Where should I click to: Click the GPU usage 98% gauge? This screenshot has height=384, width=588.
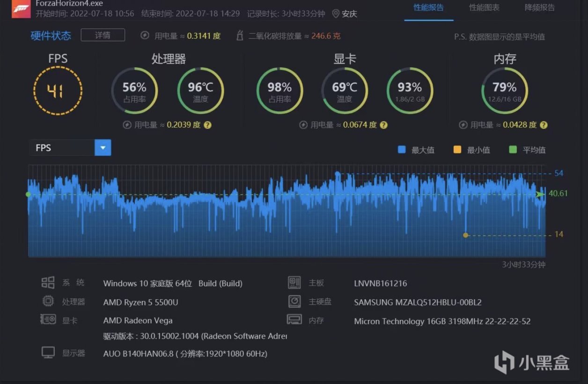coord(279,91)
